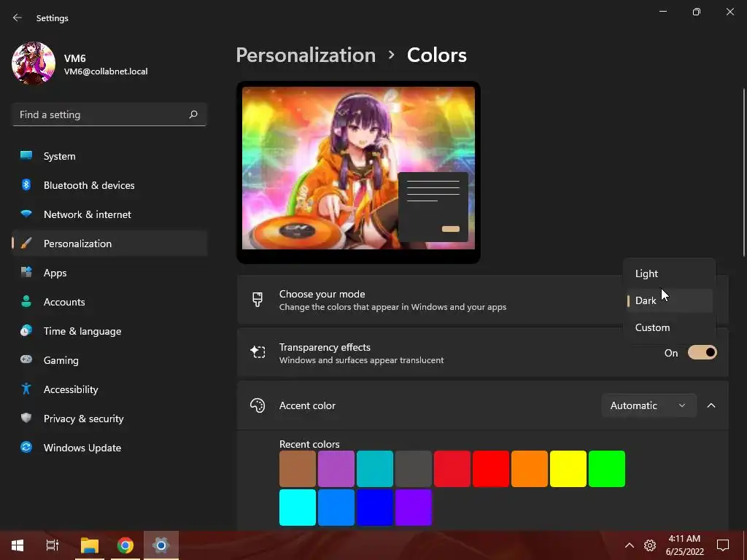747x560 pixels.
Task: Click the Time & language clock icon
Action: pos(26,330)
